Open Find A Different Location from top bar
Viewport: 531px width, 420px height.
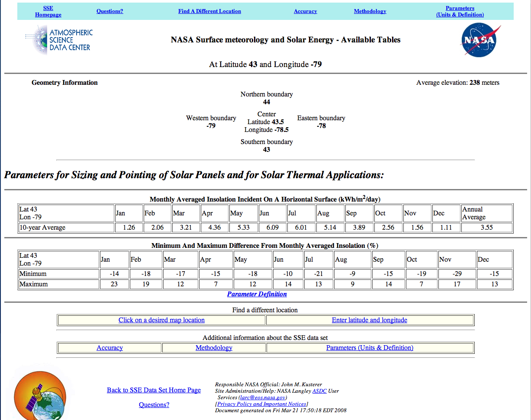click(209, 11)
